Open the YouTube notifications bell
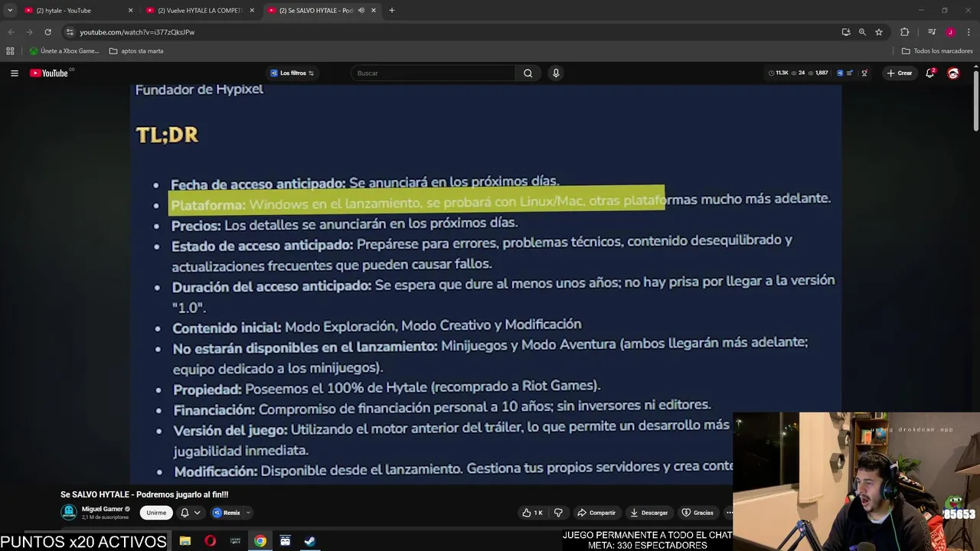The width and height of the screenshot is (980, 551). [x=929, y=73]
